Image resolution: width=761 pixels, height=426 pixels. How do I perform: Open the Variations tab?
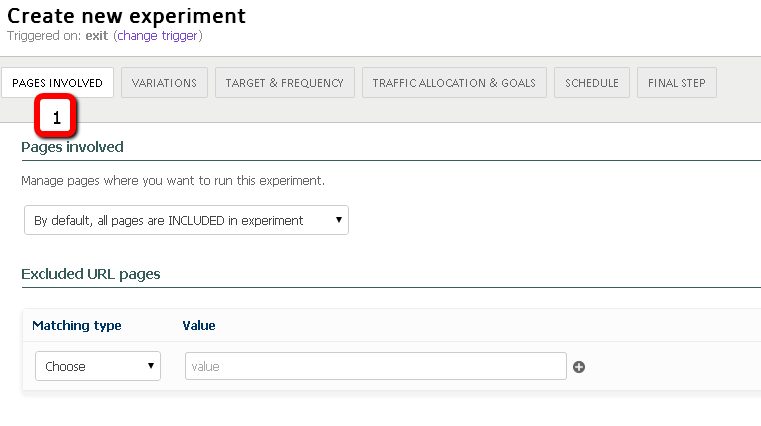click(165, 83)
